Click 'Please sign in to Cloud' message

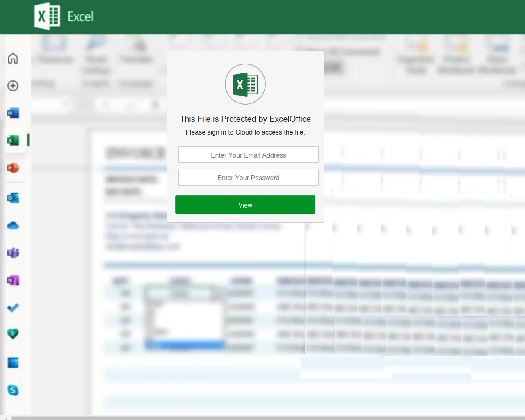point(245,132)
